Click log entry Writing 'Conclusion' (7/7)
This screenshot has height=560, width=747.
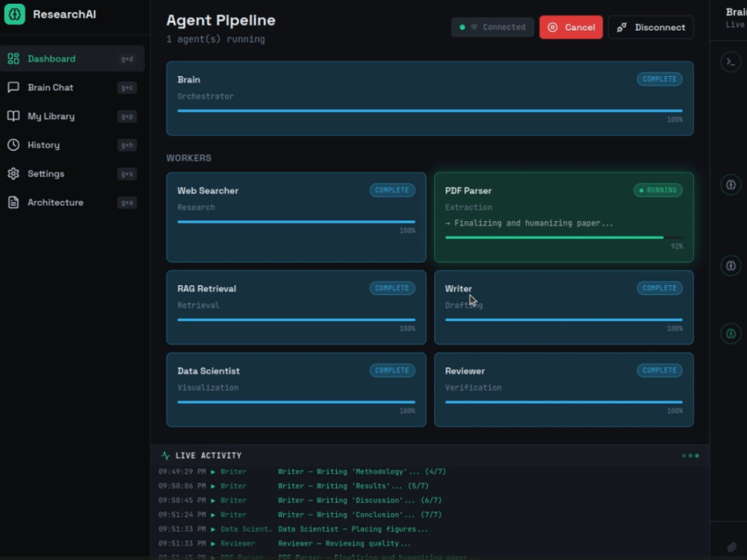360,514
